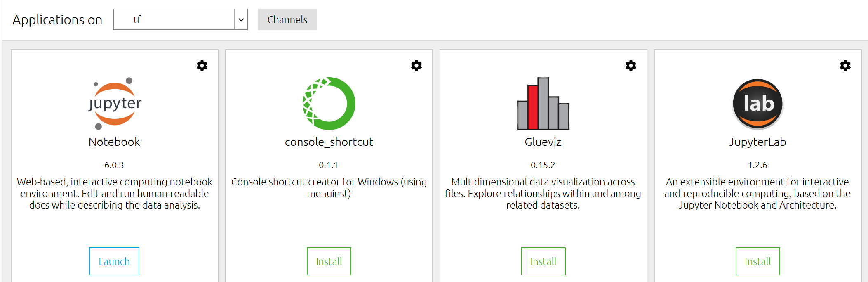Image resolution: width=868 pixels, height=282 pixels.
Task: Click the Jupyter Notebook logo
Action: click(115, 103)
